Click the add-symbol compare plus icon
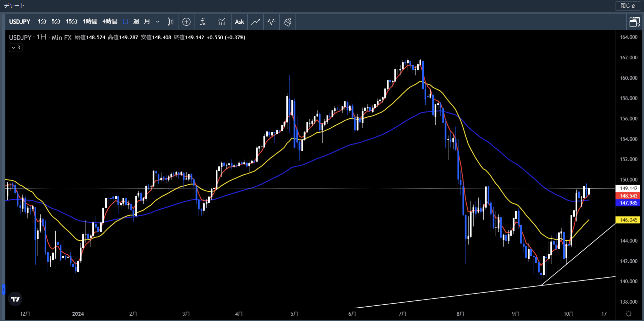Screen dimensions: 644x321 coord(186,22)
